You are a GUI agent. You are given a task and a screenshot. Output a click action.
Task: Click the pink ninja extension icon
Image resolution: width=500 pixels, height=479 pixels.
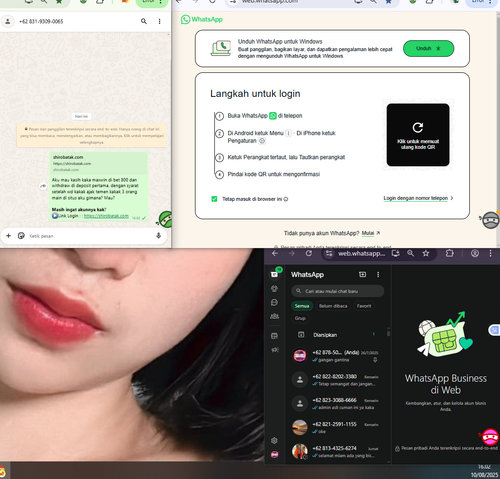click(490, 437)
